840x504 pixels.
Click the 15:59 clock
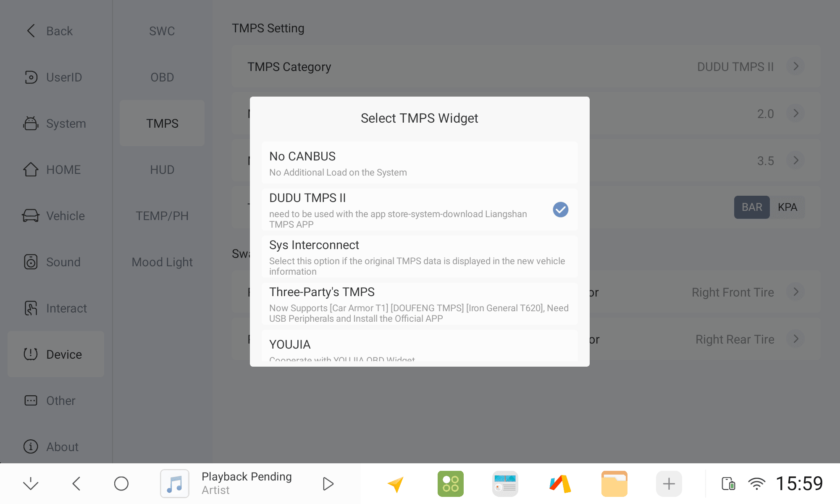point(799,483)
